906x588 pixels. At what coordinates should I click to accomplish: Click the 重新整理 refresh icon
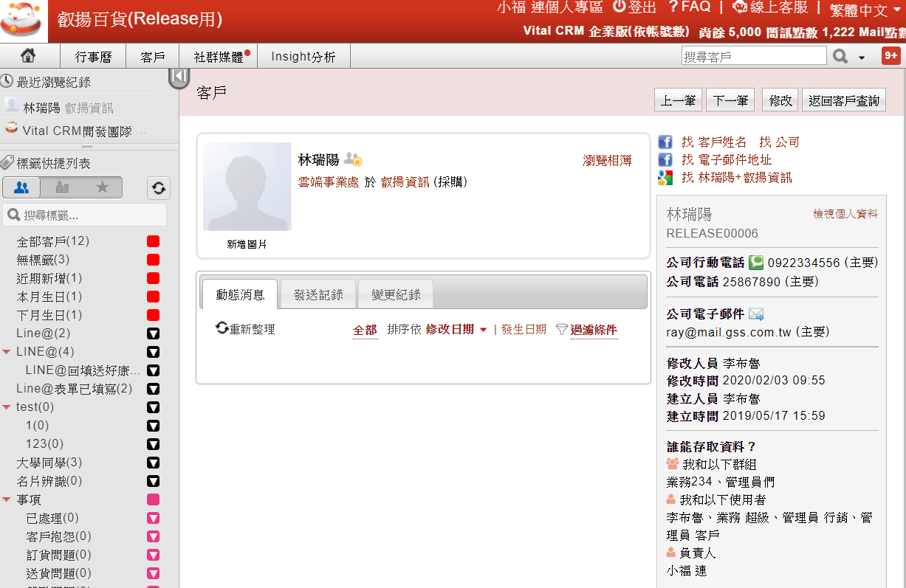(222, 328)
